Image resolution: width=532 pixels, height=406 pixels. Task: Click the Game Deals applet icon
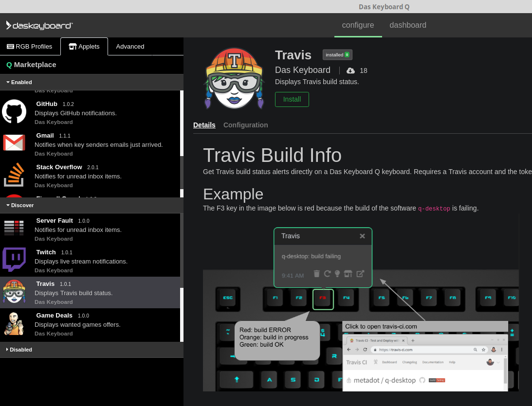pyautogui.click(x=14, y=324)
